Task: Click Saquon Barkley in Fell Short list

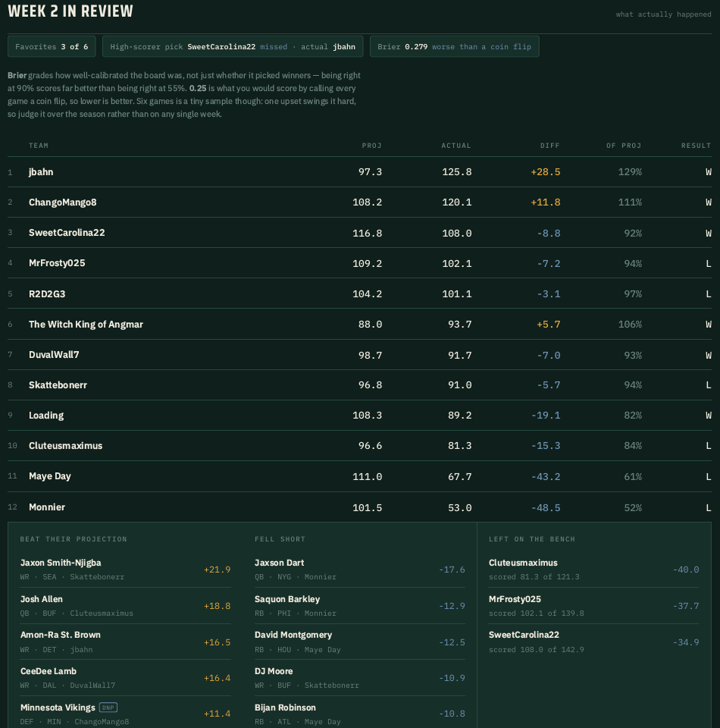Action: tap(359, 606)
